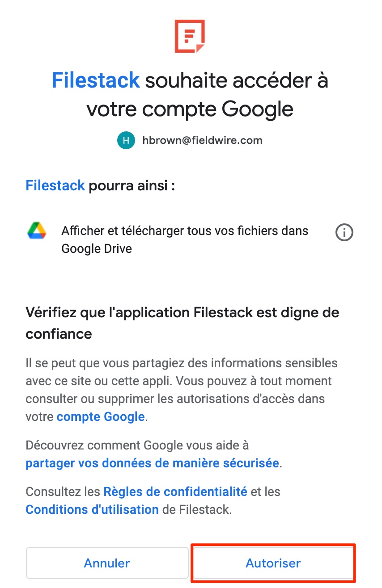
Task: Click the 'Afficher et télécharger tous vos fichiers' permission text
Action: 185,239
